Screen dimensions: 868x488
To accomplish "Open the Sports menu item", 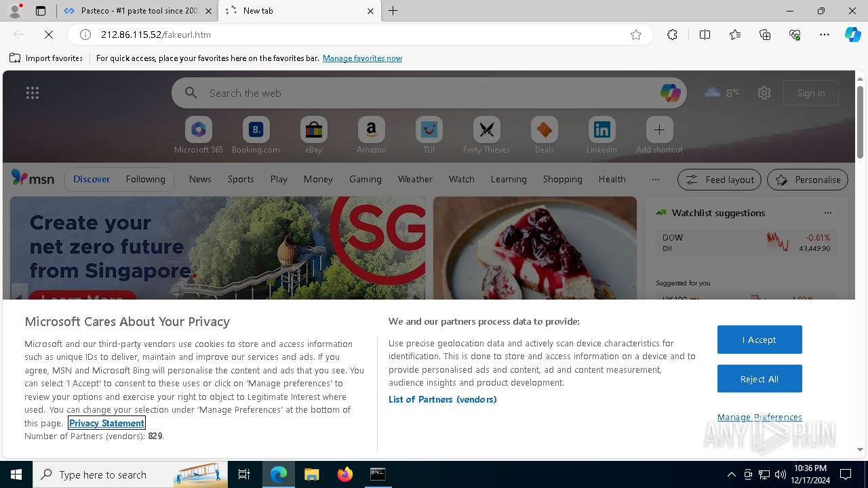I will click(241, 179).
